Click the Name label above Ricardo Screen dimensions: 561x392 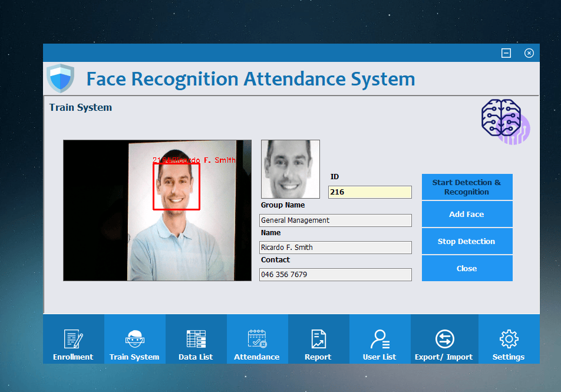[x=270, y=233]
